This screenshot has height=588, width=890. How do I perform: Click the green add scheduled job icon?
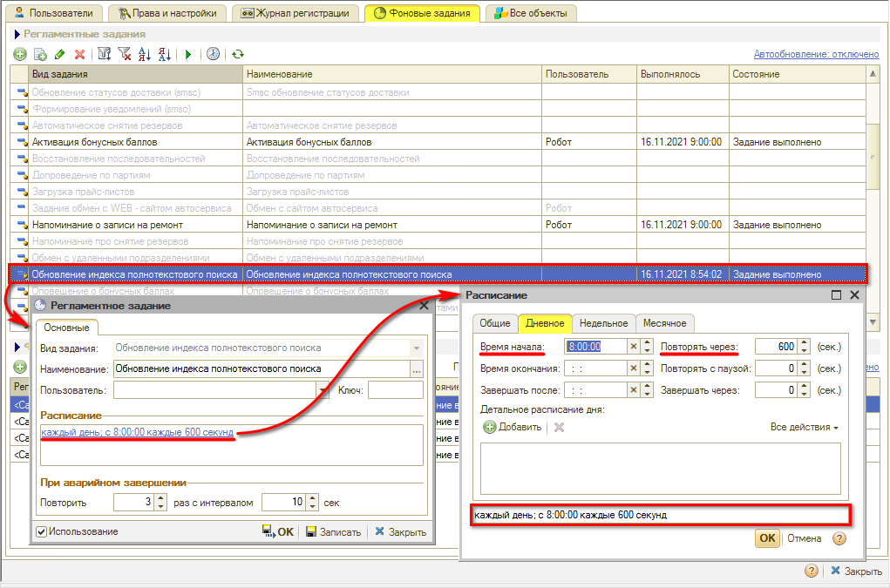19,55
